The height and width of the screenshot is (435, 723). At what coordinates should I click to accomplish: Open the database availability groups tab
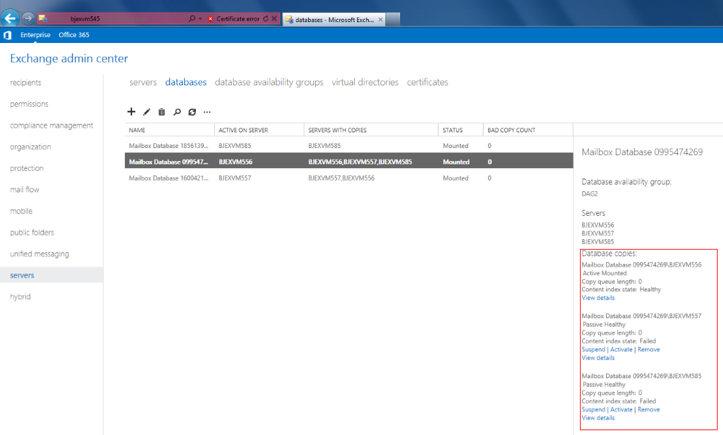(269, 82)
